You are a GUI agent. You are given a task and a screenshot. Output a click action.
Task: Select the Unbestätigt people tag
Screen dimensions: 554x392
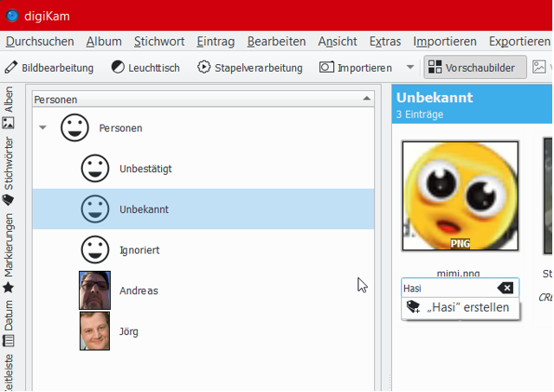click(x=145, y=169)
